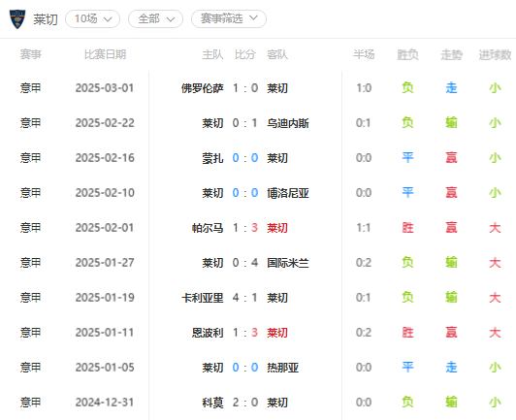Open the 科莫 team link
This screenshot has height=420, width=516.
[x=212, y=403]
